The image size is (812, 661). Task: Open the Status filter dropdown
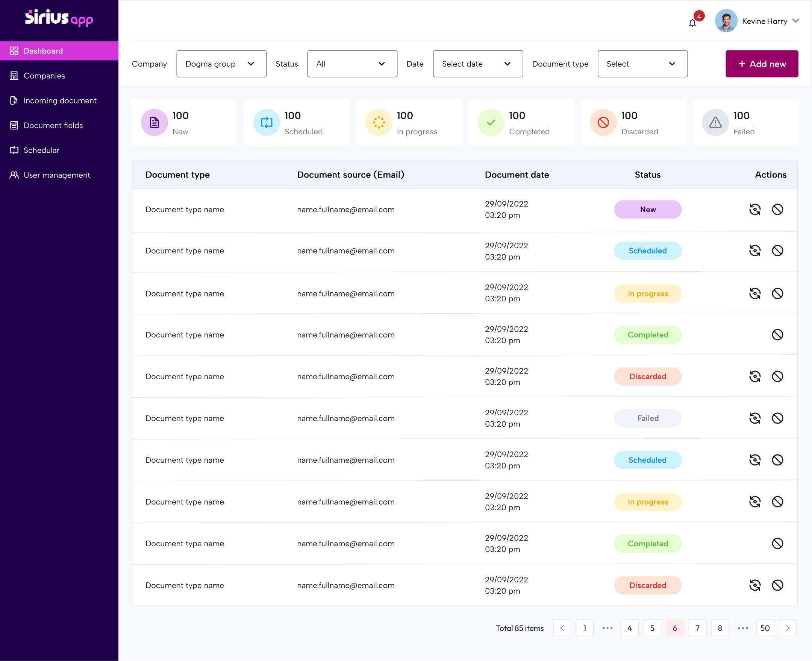[352, 64]
